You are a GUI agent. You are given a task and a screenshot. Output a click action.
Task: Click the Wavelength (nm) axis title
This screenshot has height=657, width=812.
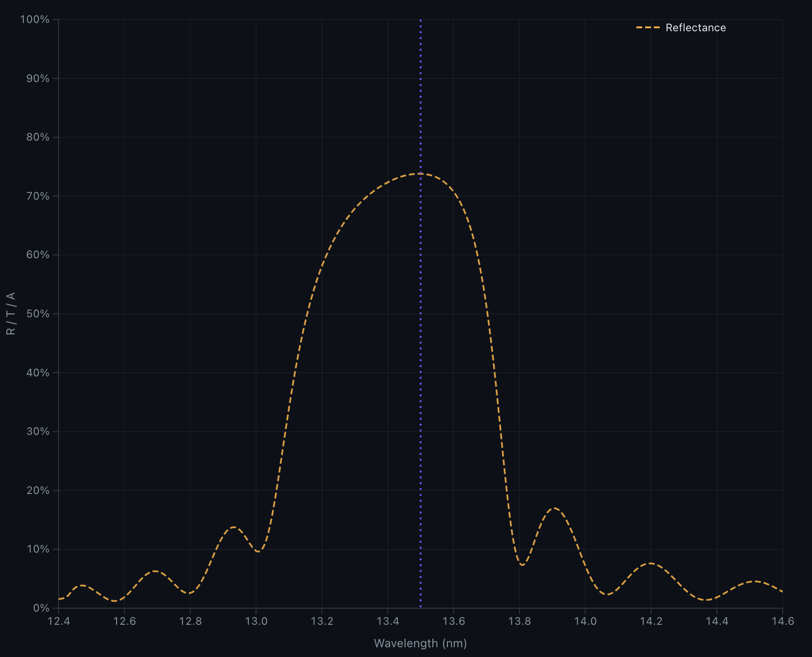(421, 643)
